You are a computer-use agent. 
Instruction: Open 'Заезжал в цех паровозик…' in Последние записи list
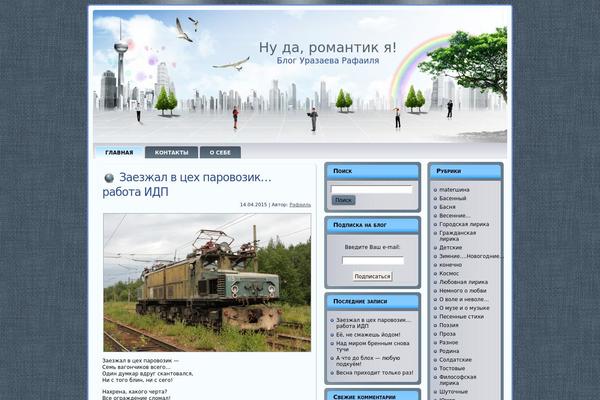coord(373,323)
